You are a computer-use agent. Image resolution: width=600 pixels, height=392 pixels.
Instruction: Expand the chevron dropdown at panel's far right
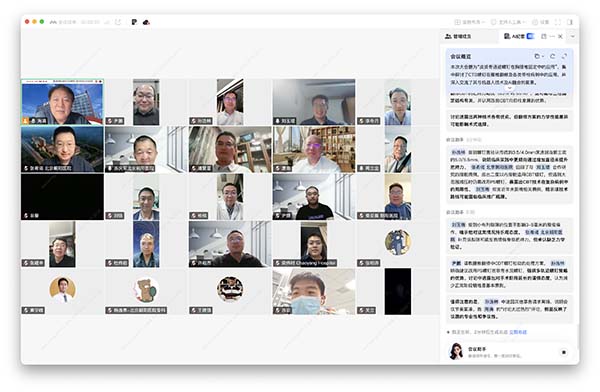coord(573,36)
